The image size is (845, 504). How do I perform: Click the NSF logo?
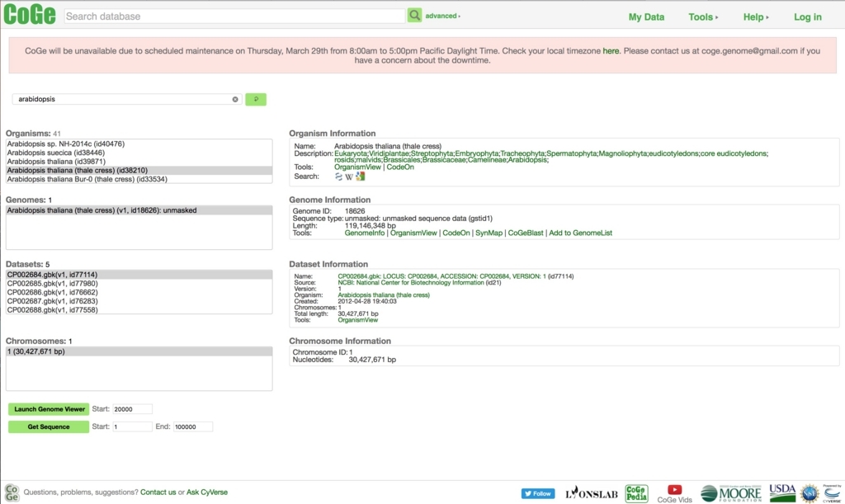click(810, 493)
